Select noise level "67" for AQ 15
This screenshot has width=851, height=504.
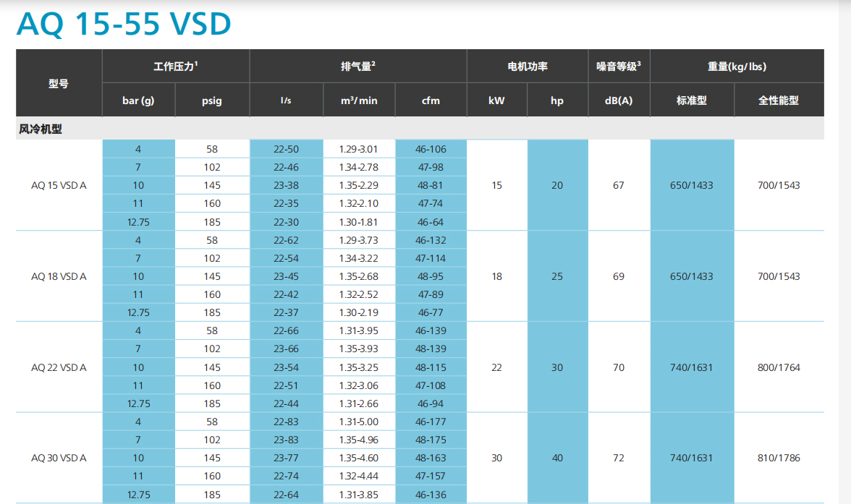(619, 186)
